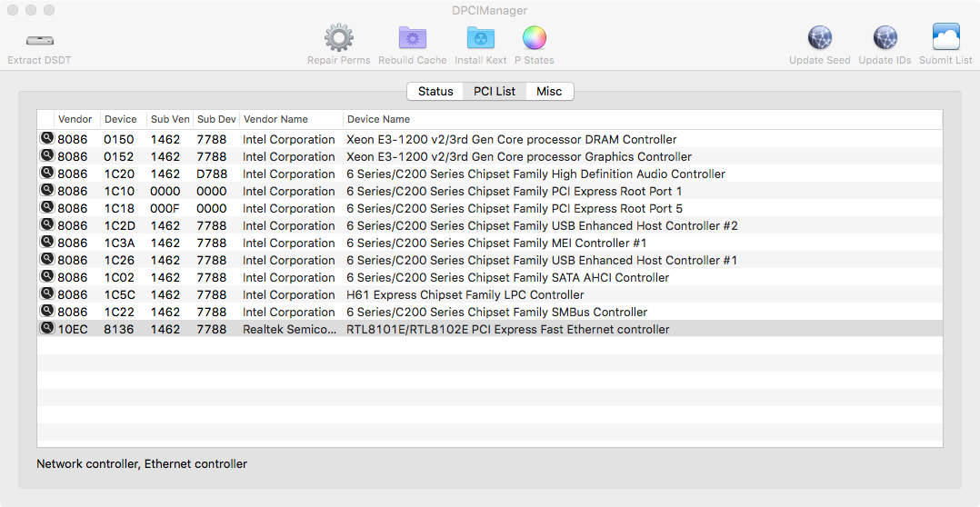Click the Network controller, Ethernet controller description
This screenshot has height=507, width=980.
click(142, 464)
